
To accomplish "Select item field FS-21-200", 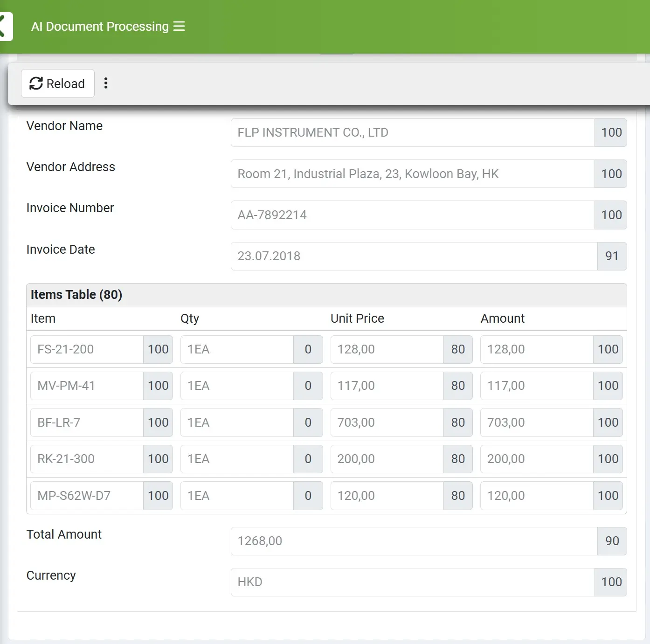I will point(87,349).
